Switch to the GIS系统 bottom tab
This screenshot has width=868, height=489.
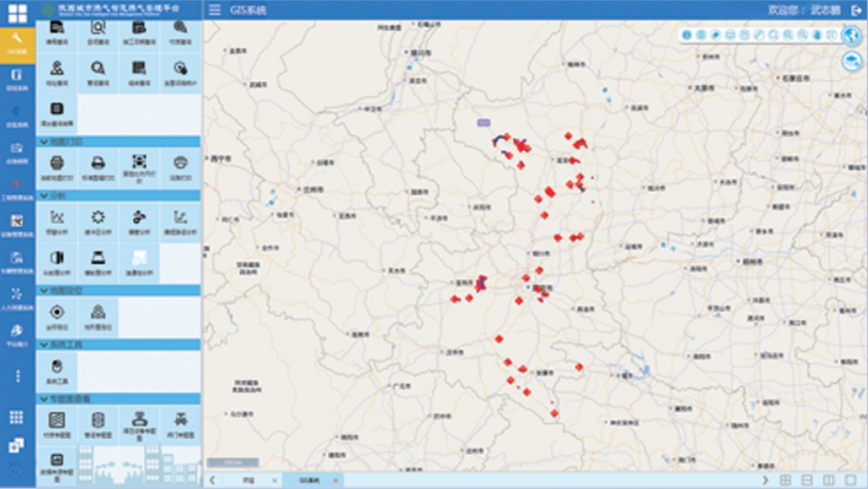point(309,480)
